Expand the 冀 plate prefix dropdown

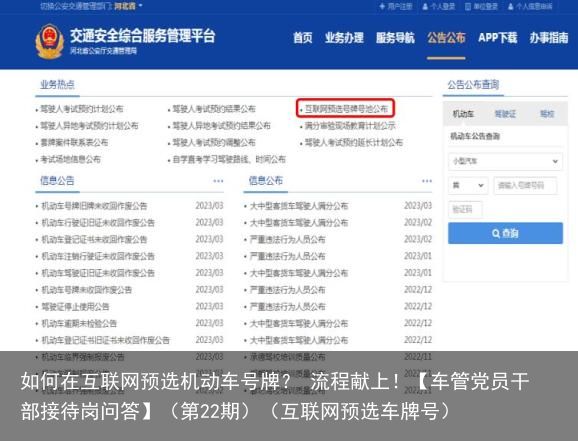pyautogui.click(x=468, y=185)
